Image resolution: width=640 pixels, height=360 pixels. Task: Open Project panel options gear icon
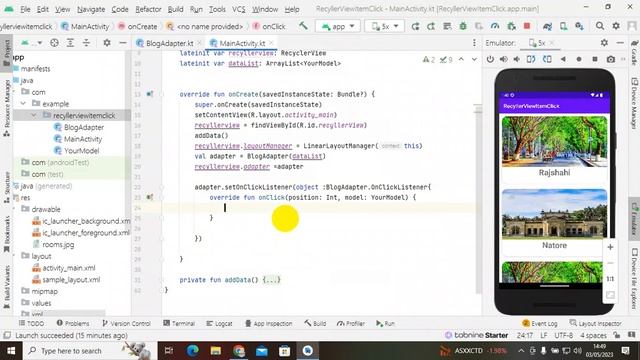tap(107, 42)
